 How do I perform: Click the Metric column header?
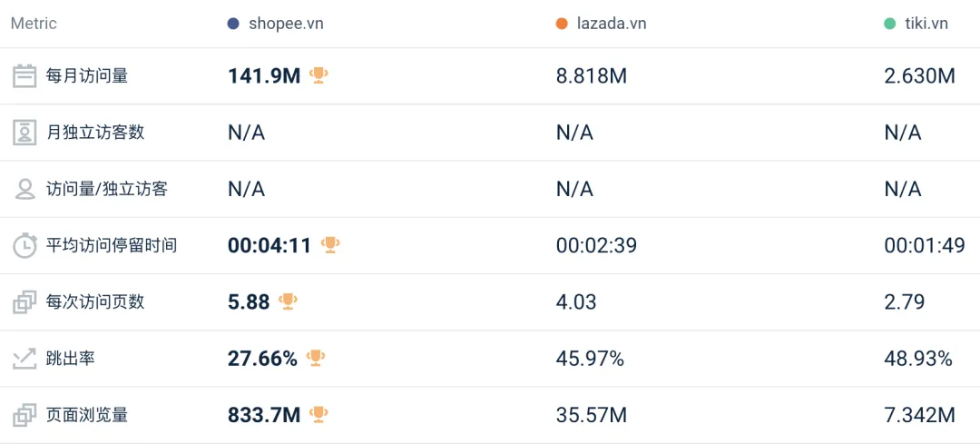[34, 24]
